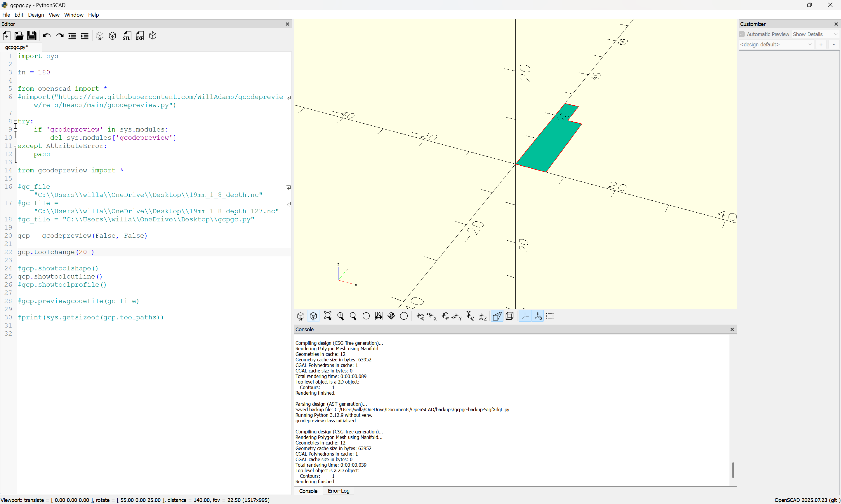
Task: Click the Export as DXF icon
Action: (140, 36)
